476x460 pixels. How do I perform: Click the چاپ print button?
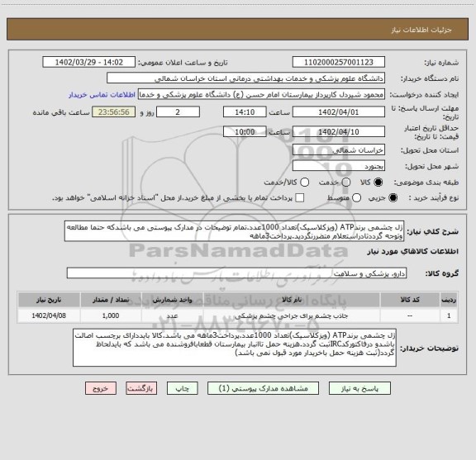pos(182,388)
